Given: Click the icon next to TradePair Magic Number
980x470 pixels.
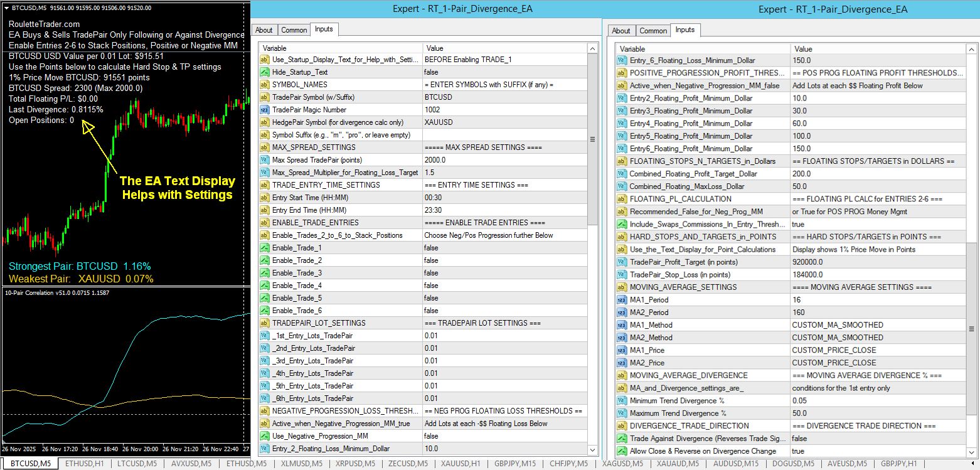Looking at the screenshot, I should point(265,110).
